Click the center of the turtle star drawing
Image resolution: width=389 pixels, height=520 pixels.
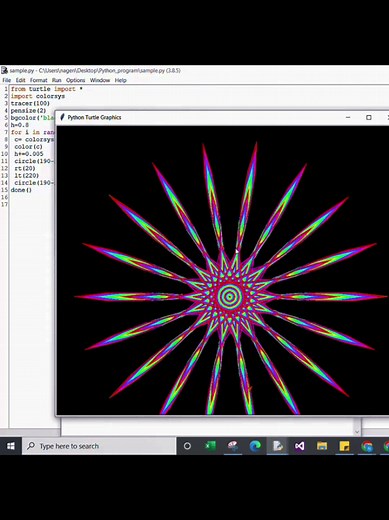point(229,296)
